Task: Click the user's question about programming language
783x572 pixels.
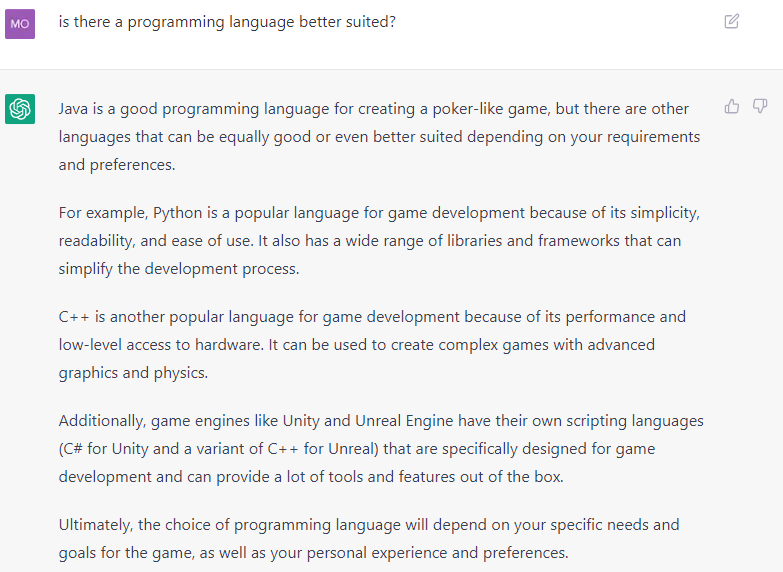Action: [x=227, y=22]
